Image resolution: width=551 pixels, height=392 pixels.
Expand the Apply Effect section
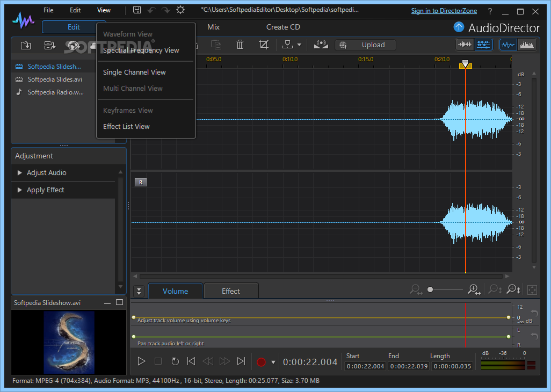pos(20,190)
